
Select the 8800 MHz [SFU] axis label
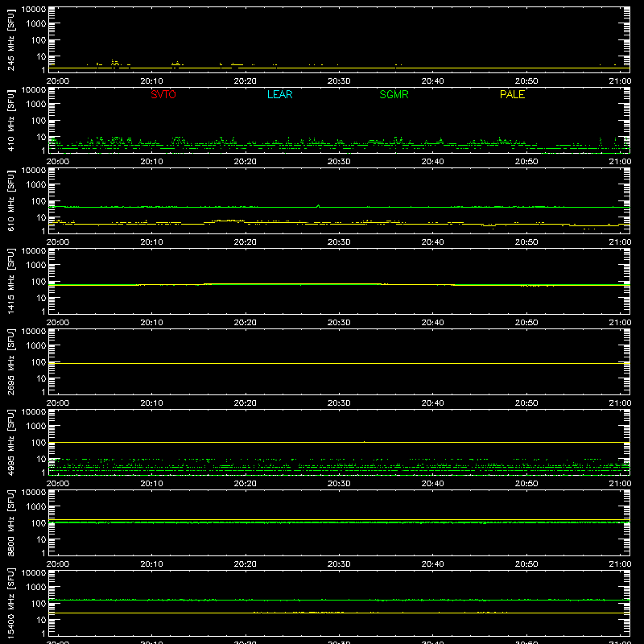pyautogui.click(x=10, y=522)
